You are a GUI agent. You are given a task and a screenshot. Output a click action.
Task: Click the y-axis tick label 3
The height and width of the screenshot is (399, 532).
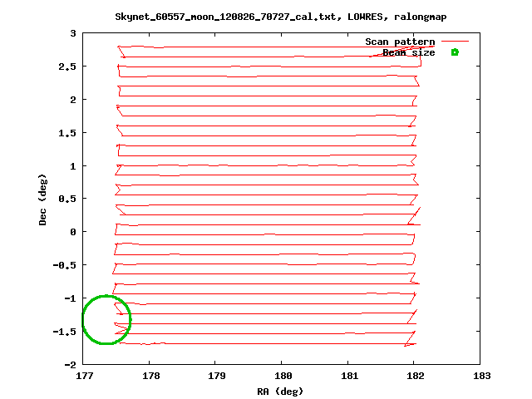point(73,33)
